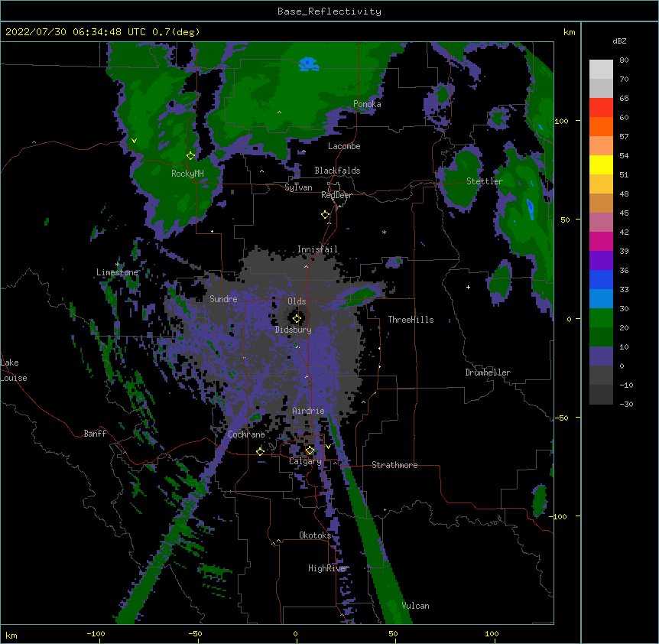659x644 pixels.
Task: Click the red swatch in dBZ legend
Action: (x=601, y=108)
